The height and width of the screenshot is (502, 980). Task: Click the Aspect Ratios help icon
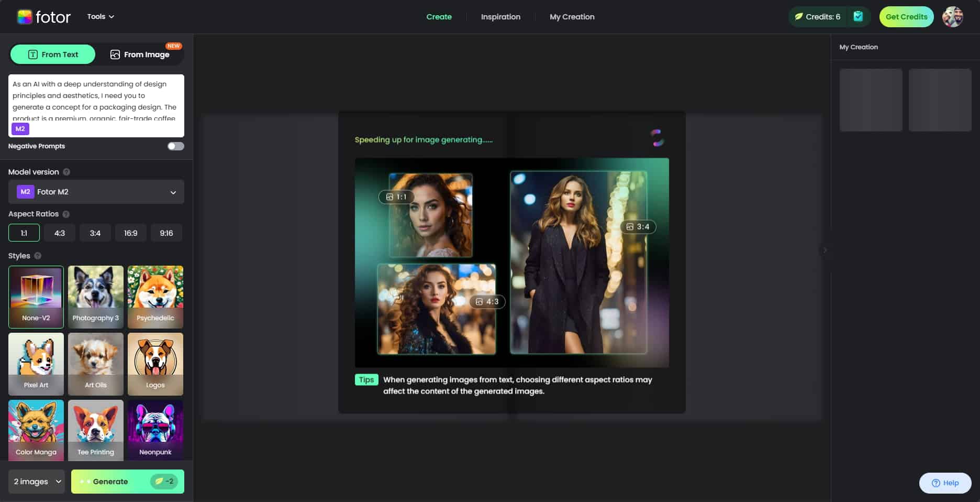point(65,214)
